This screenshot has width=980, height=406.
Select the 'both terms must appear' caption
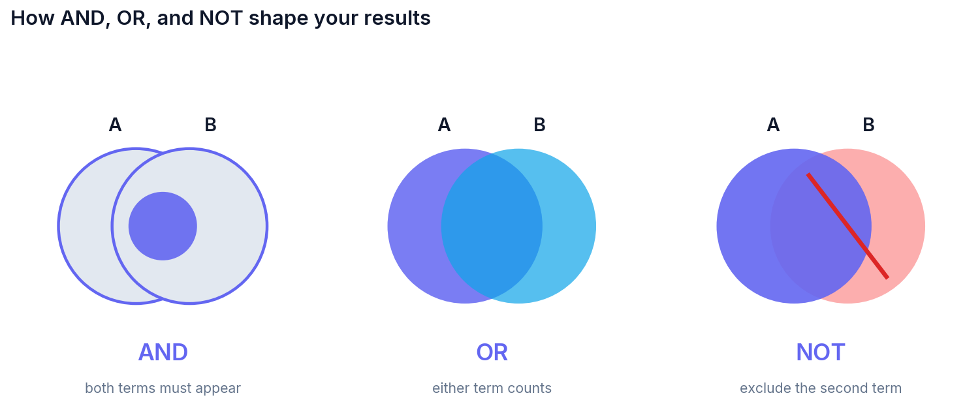pos(163,388)
